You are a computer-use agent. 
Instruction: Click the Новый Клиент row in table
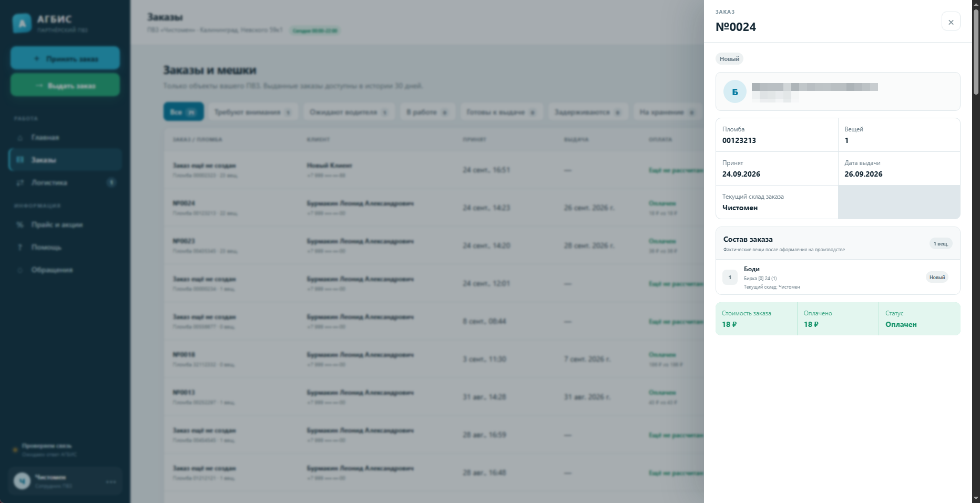point(433,170)
